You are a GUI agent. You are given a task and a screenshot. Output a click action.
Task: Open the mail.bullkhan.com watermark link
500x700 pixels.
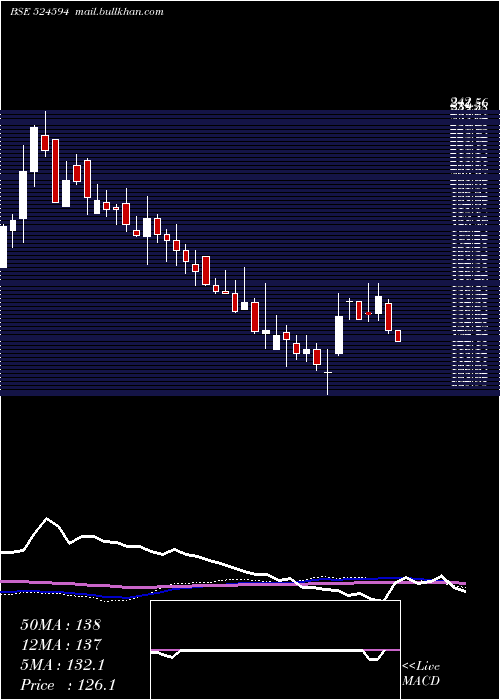click(119, 12)
